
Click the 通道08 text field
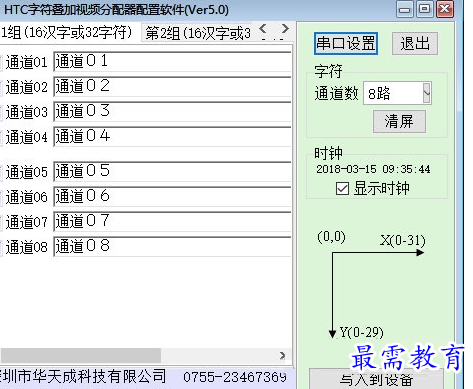click(x=172, y=247)
